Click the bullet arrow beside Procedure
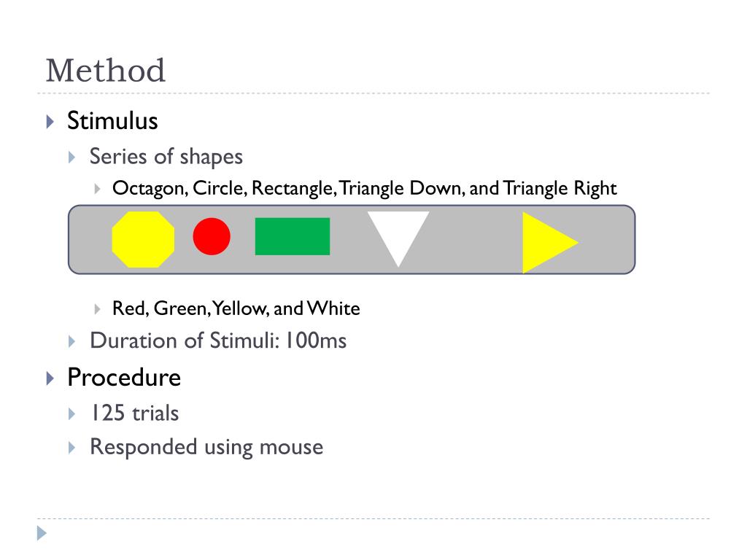The image size is (747, 560). click(50, 378)
